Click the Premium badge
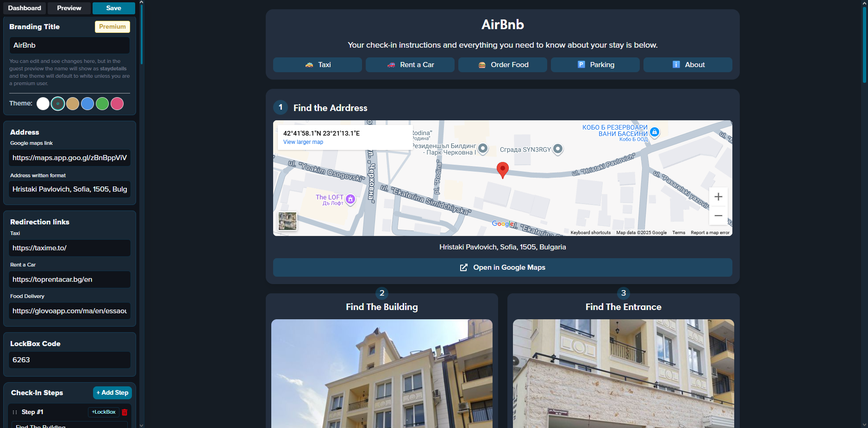The height and width of the screenshot is (428, 868). (x=112, y=27)
